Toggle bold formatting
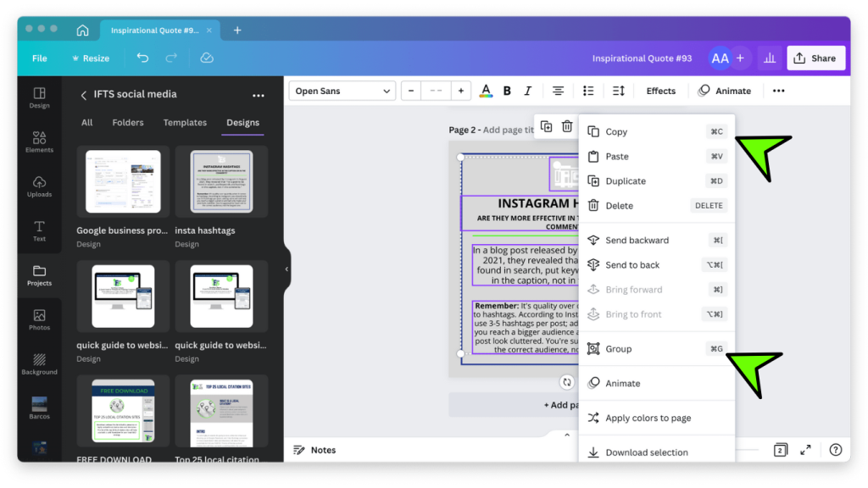Screen dimensions: 868x488 pos(507,91)
